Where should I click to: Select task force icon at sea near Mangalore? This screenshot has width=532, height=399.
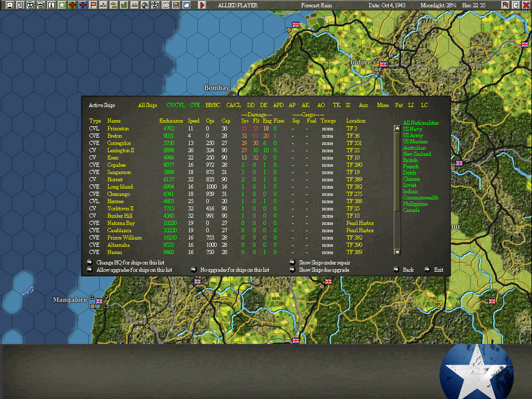click(x=28, y=292)
